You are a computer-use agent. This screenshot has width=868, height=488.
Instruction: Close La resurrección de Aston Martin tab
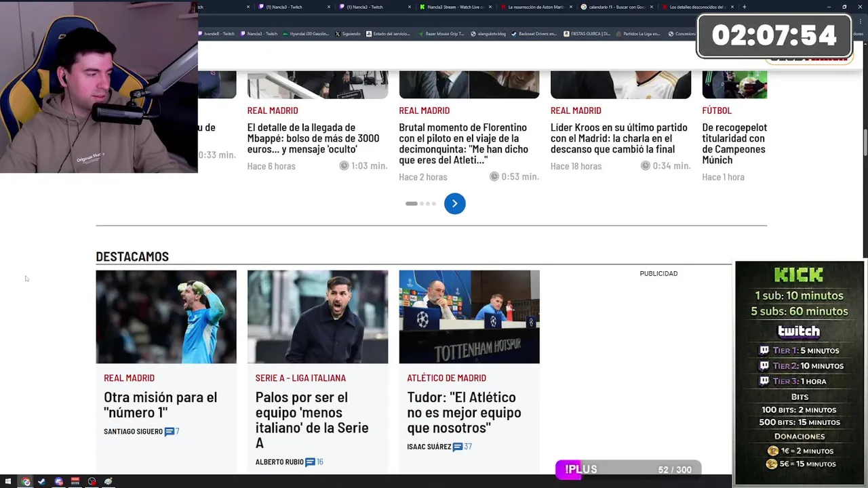(572, 7)
